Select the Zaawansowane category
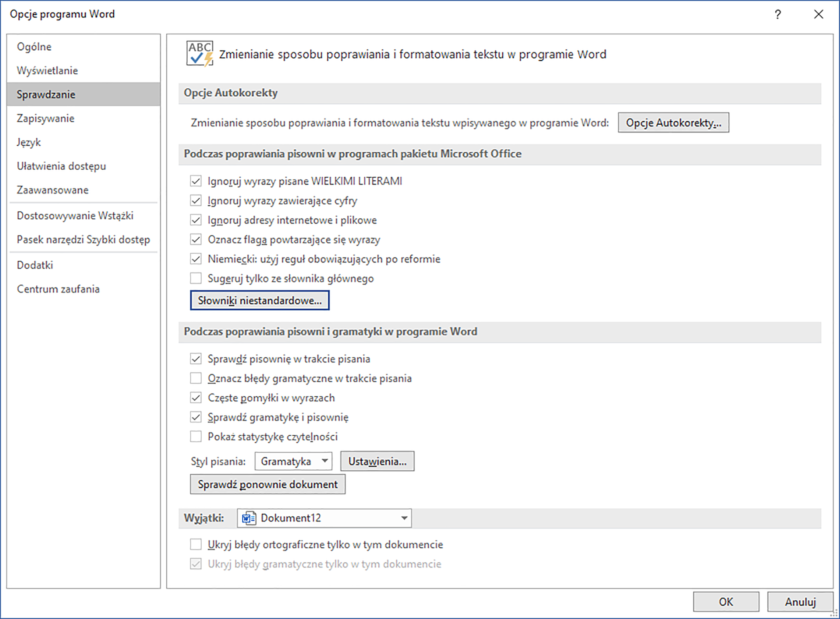Screen dimensions: 840x619 click(84, 190)
